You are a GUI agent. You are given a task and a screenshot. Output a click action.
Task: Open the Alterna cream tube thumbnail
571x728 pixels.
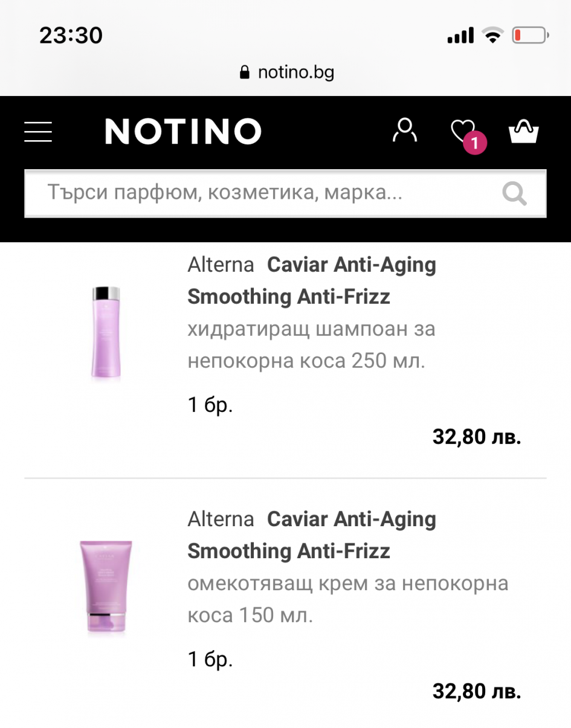point(106,587)
